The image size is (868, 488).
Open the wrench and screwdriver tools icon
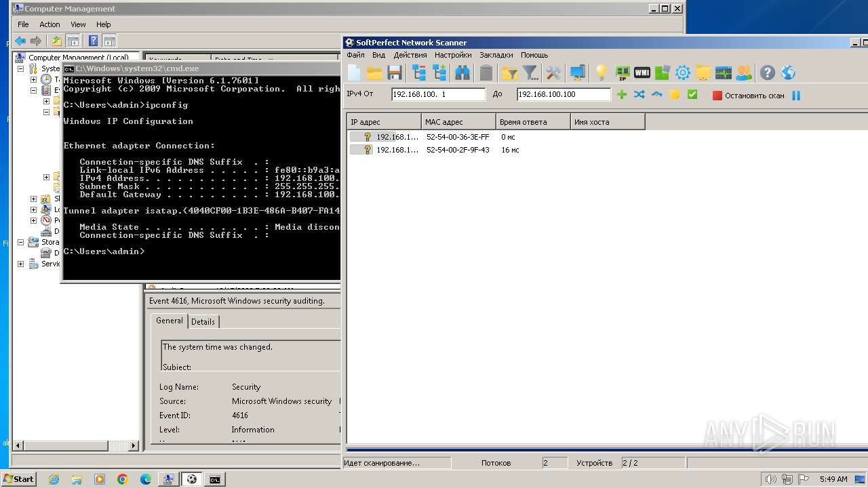[x=553, y=73]
